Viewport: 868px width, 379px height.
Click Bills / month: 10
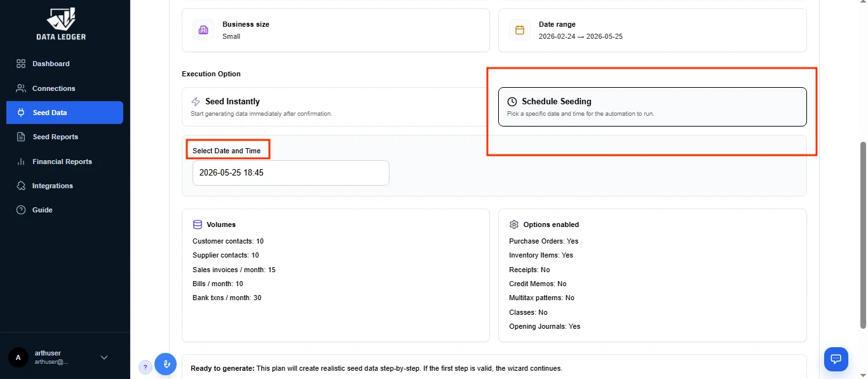tap(218, 284)
